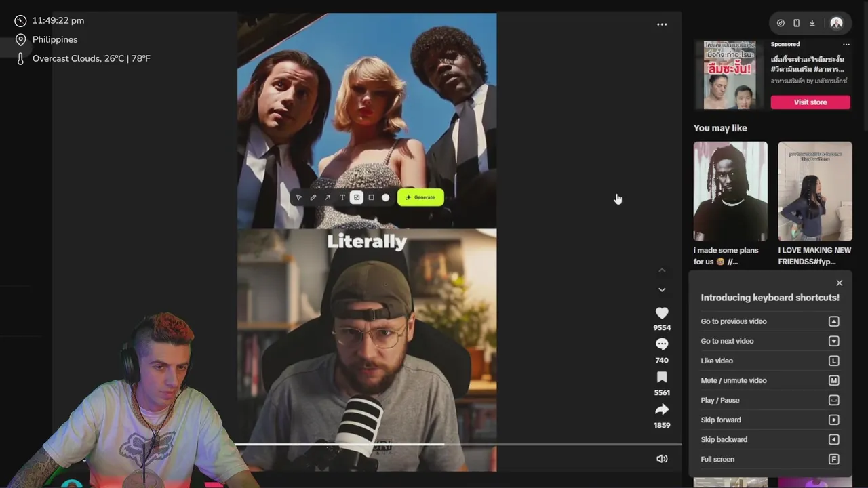This screenshot has height=488, width=868.
Task: Open the 'i made some plans for us' thumbnail
Action: [x=730, y=191]
